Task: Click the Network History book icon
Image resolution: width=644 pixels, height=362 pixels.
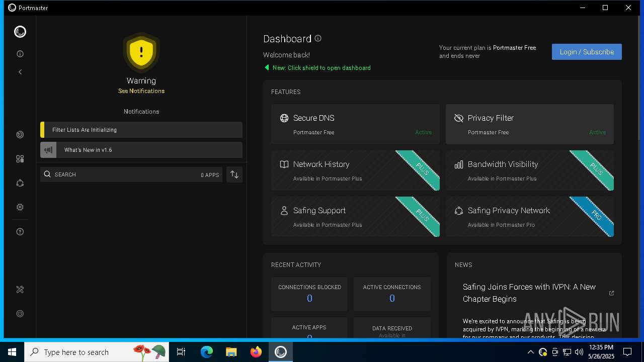Action: click(x=284, y=164)
